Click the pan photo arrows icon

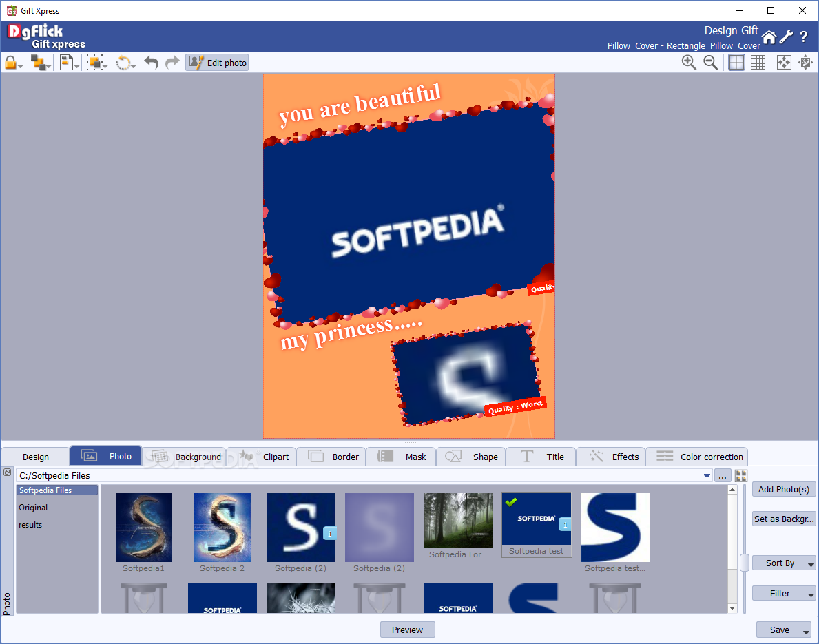(x=805, y=63)
